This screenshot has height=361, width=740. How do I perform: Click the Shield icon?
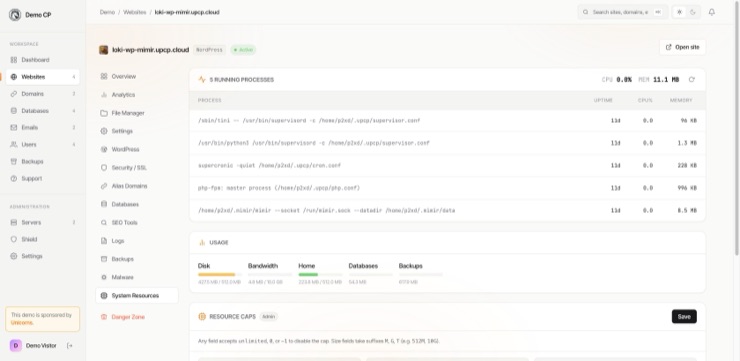click(14, 239)
